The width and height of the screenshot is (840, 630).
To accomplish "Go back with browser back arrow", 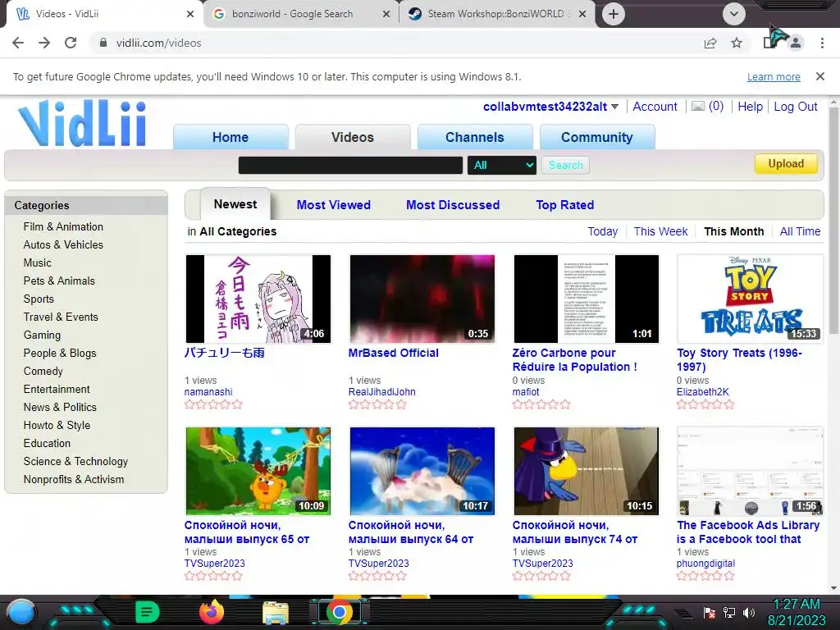I will [18, 43].
